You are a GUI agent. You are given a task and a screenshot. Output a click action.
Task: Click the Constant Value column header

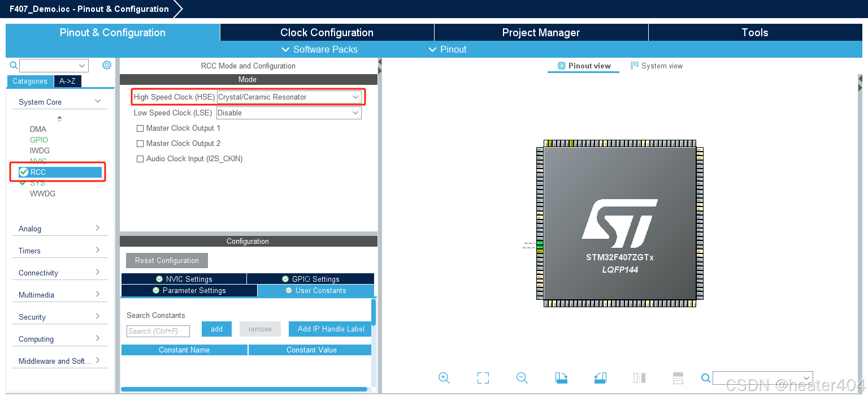pyautogui.click(x=310, y=350)
